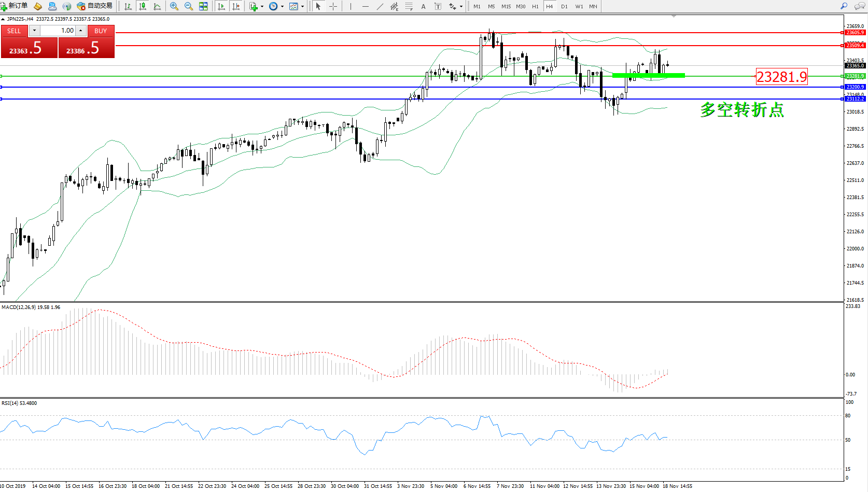The height and width of the screenshot is (492, 868).
Task: Open the indicators list dropdown arrow
Action: [x=262, y=7]
